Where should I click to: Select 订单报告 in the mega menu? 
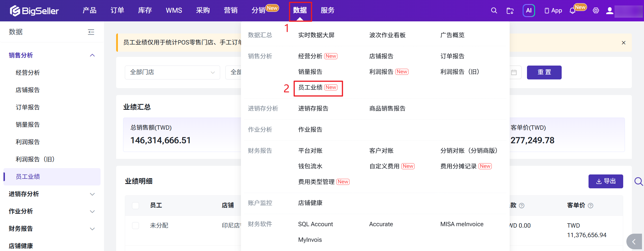pos(452,56)
